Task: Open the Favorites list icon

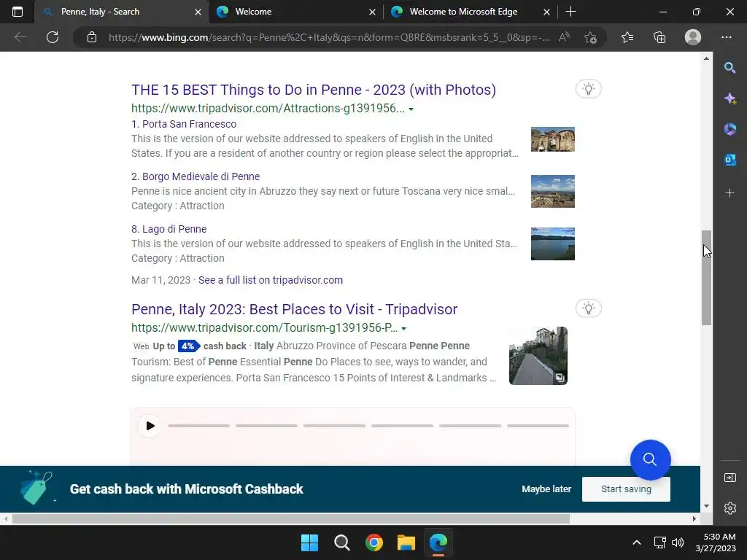Action: 627,37
